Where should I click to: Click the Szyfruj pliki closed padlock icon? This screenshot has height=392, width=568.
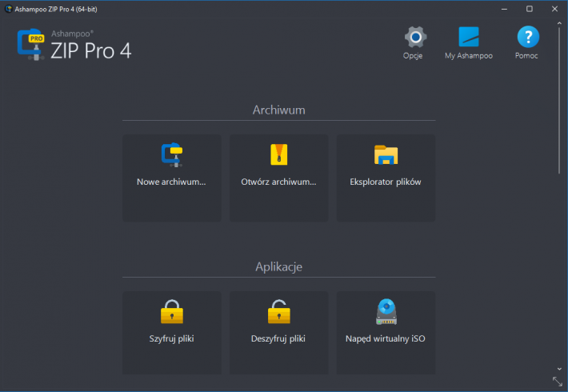[172, 311]
